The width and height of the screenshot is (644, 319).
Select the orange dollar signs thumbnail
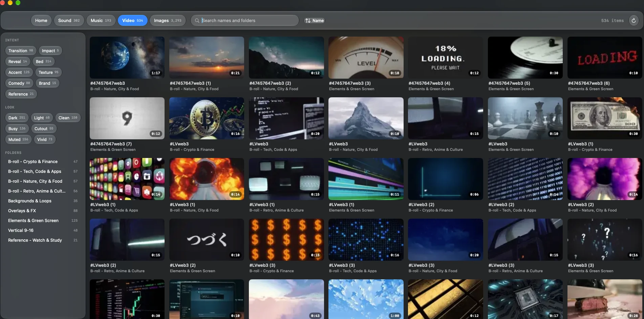286,240
